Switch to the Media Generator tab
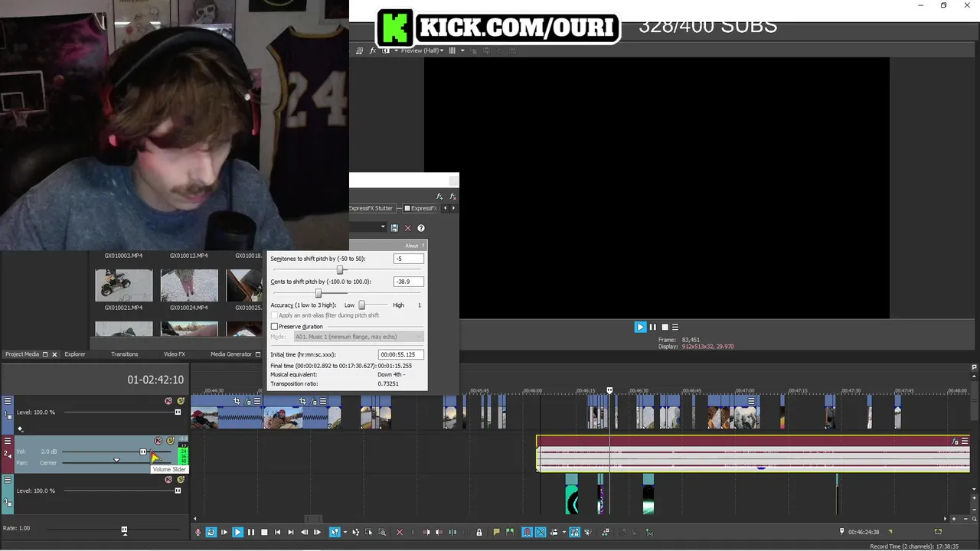The image size is (980, 551). 231,354
